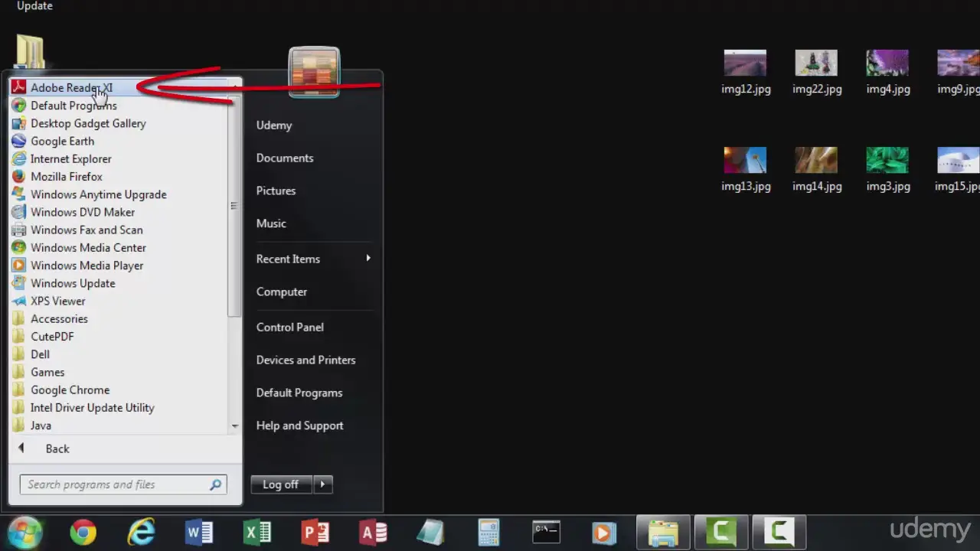Open Microsoft Access from the taskbar
980x551 pixels.
(x=374, y=532)
